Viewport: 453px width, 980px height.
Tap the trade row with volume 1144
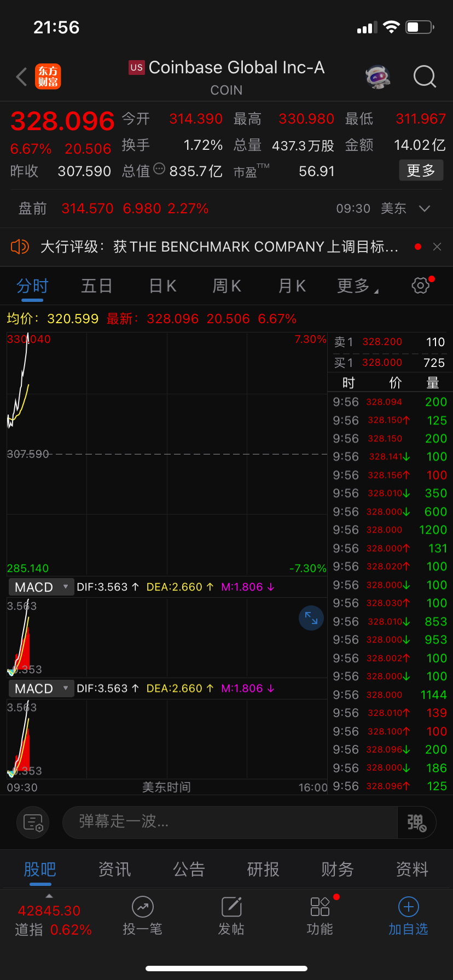point(390,695)
